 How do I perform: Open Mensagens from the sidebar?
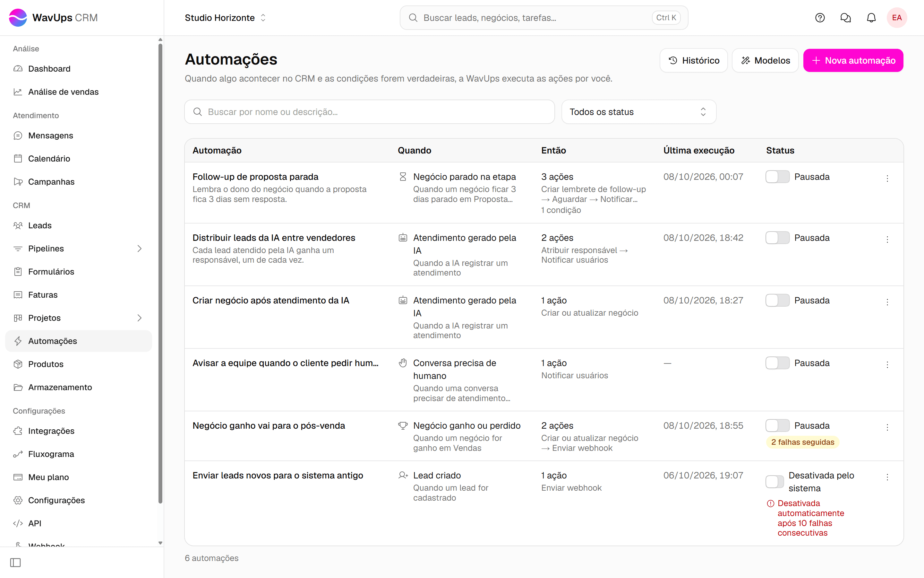[79, 135]
